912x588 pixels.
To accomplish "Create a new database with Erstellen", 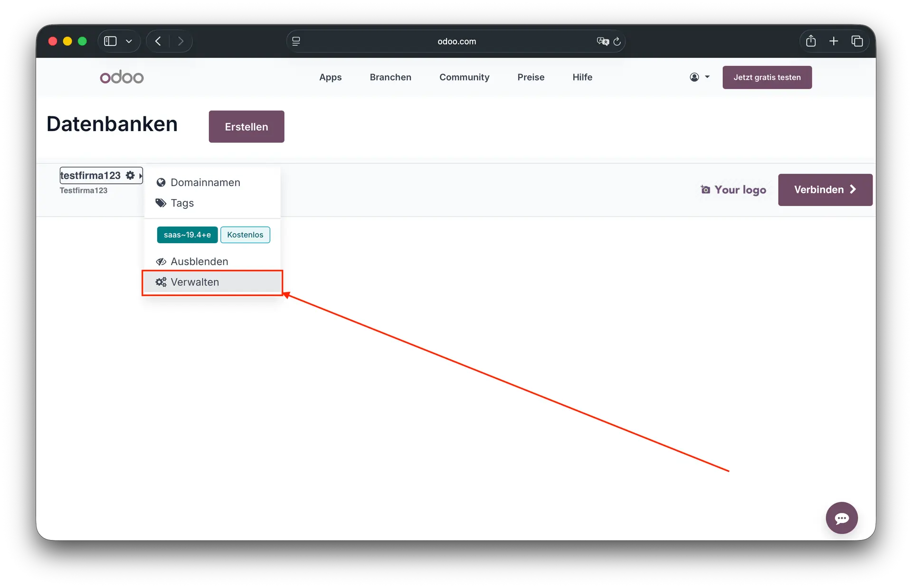I will (247, 127).
